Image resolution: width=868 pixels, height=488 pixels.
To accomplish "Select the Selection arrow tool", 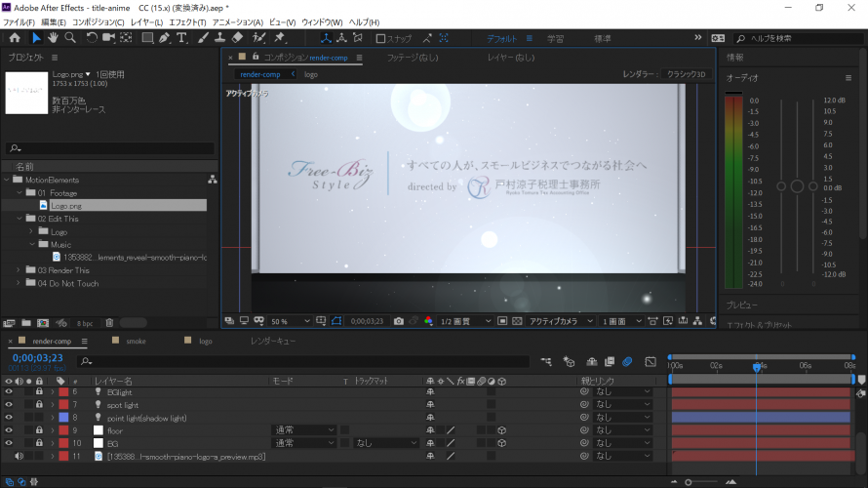I will (36, 38).
